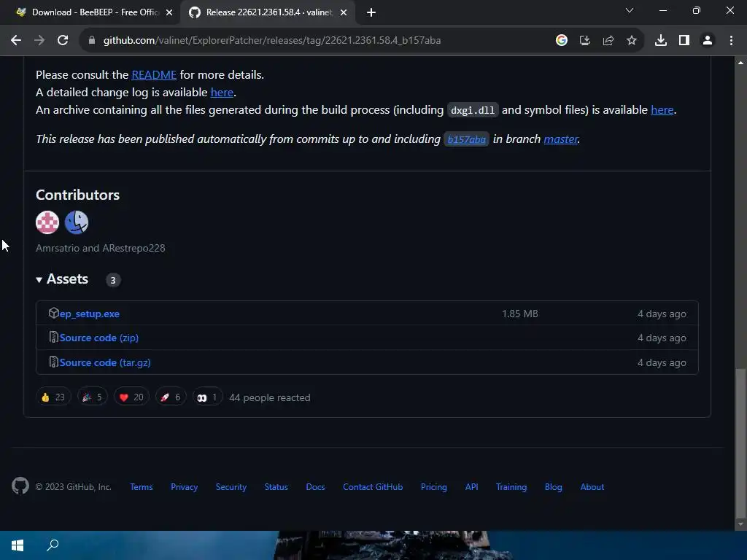This screenshot has height=560, width=747.
Task: Close the ExplorerPatcher release tab
Action: click(344, 13)
